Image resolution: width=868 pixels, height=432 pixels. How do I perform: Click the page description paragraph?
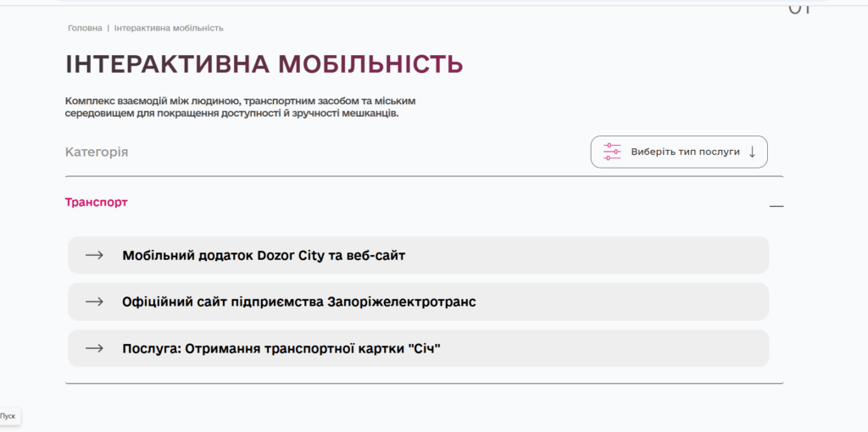click(240, 107)
